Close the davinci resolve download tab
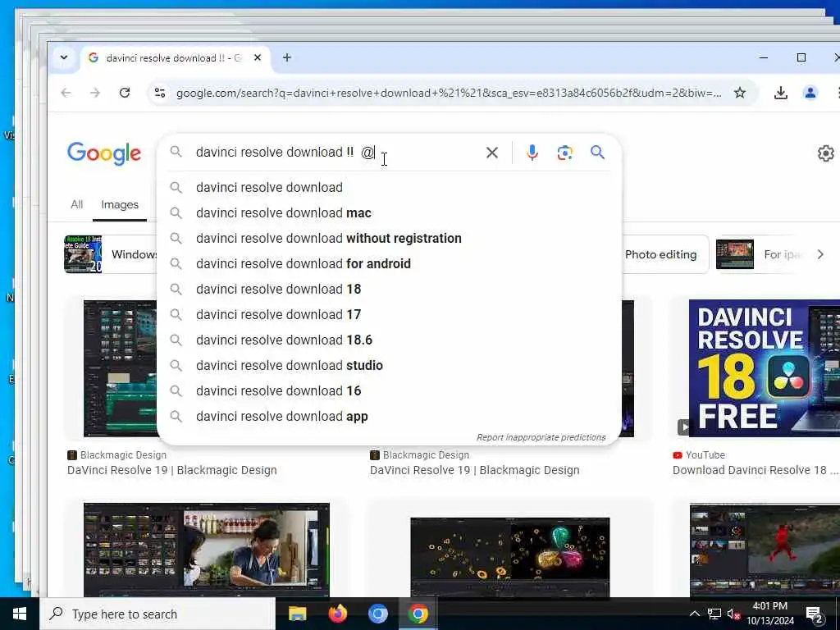Screen dimensions: 840x630 tap(258, 57)
